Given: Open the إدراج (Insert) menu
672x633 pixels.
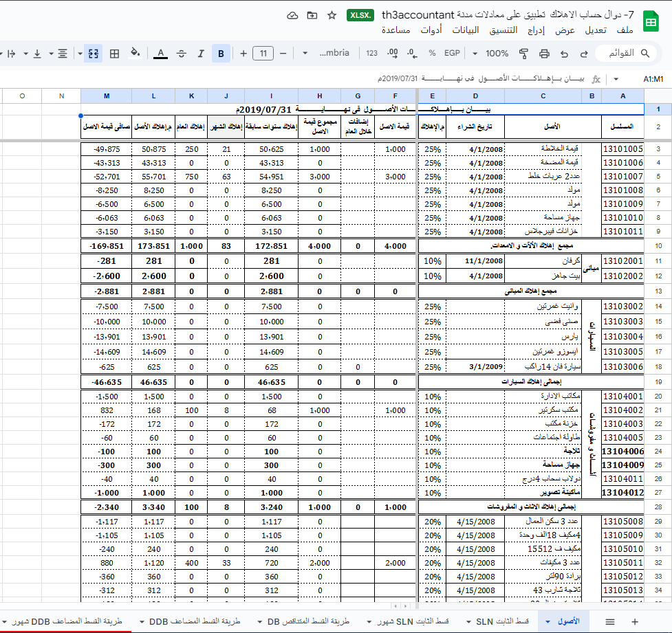Looking at the screenshot, I should [x=536, y=30].
